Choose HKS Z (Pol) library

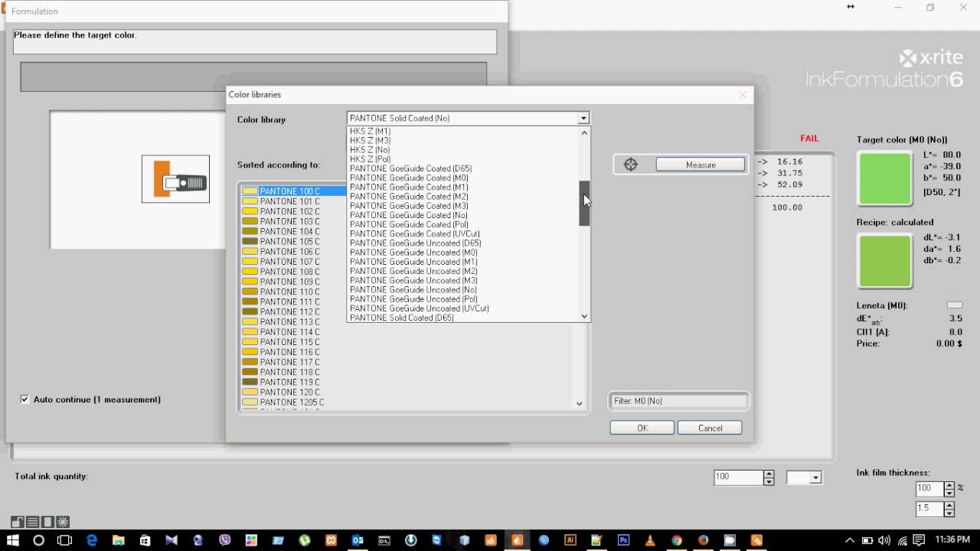point(371,159)
